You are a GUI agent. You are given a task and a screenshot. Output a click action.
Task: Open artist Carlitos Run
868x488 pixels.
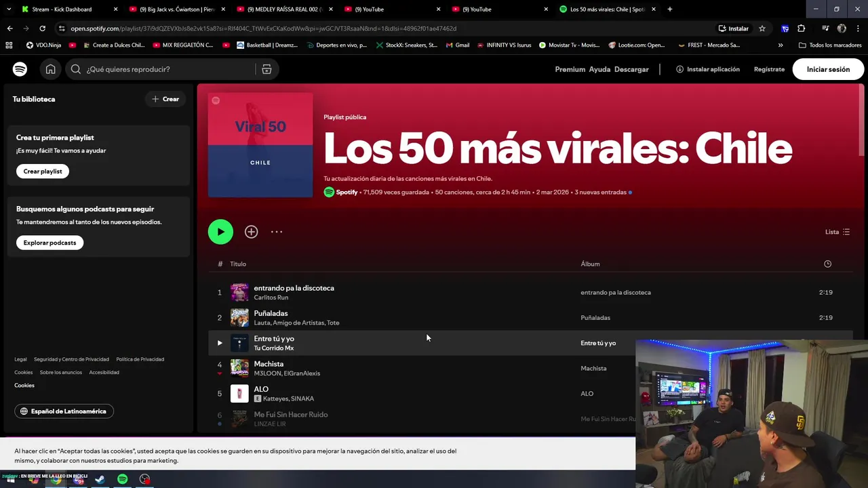tap(271, 298)
